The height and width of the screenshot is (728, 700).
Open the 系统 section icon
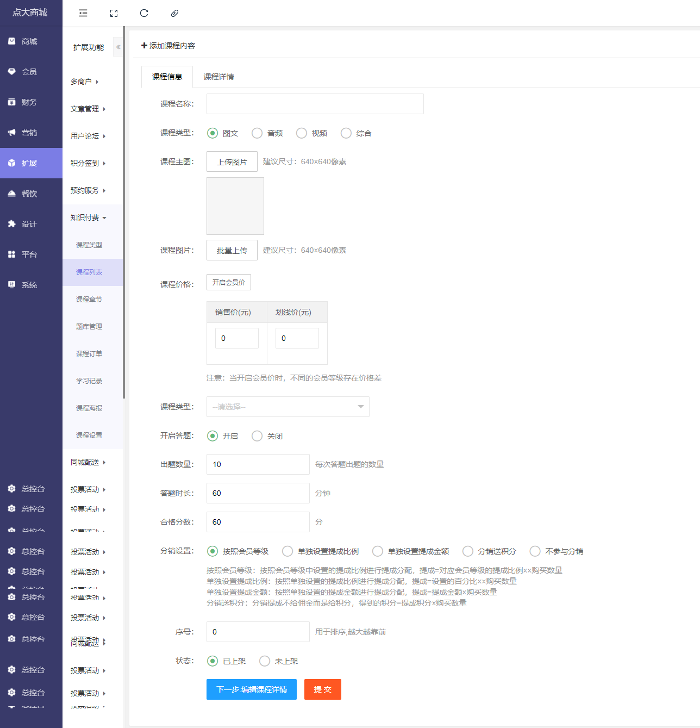click(x=12, y=285)
